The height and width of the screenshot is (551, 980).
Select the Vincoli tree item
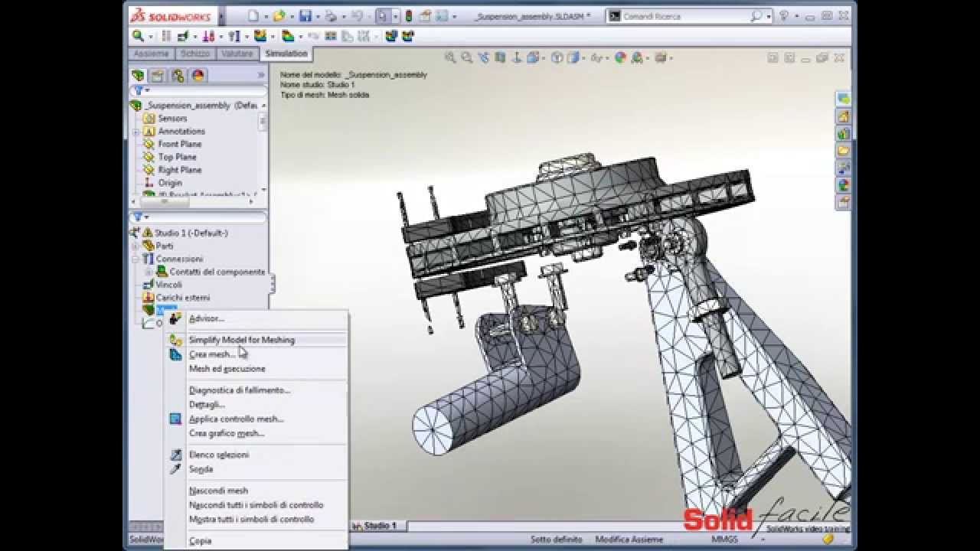168,285
